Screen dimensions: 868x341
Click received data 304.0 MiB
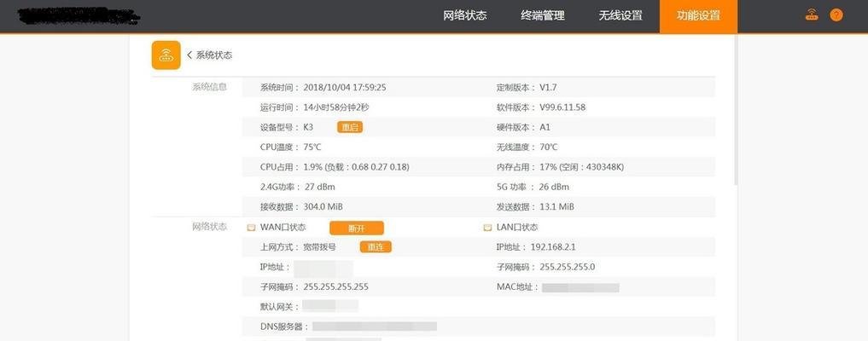coord(323,206)
